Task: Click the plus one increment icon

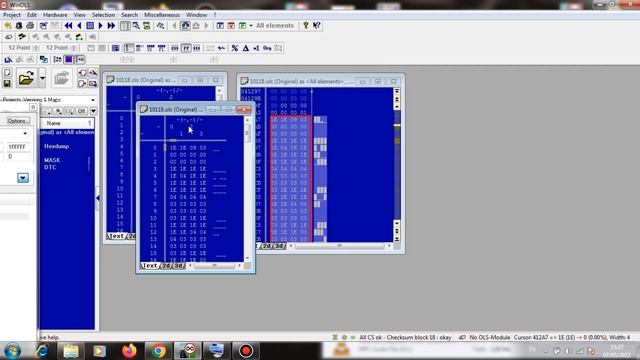Action: (256, 48)
